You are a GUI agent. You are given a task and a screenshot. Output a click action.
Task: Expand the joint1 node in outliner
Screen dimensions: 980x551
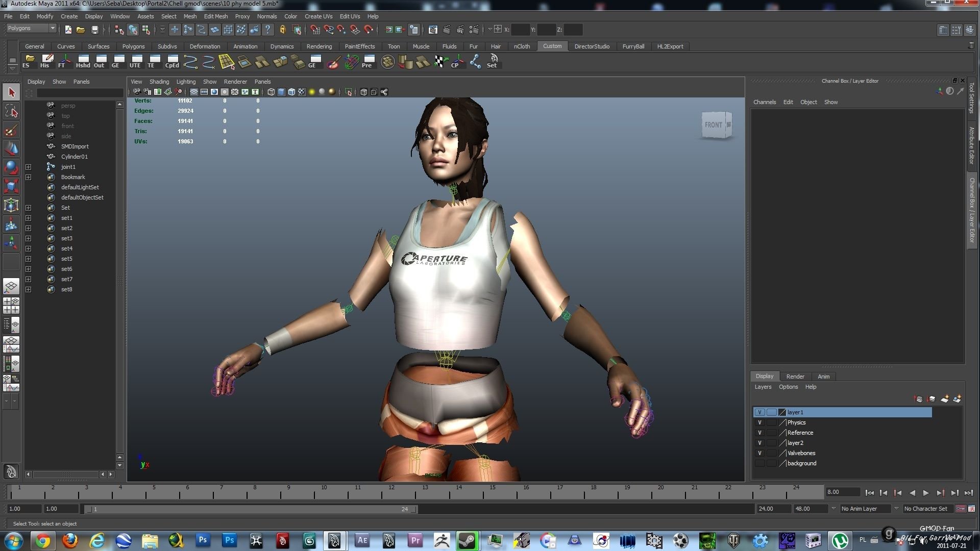point(29,167)
